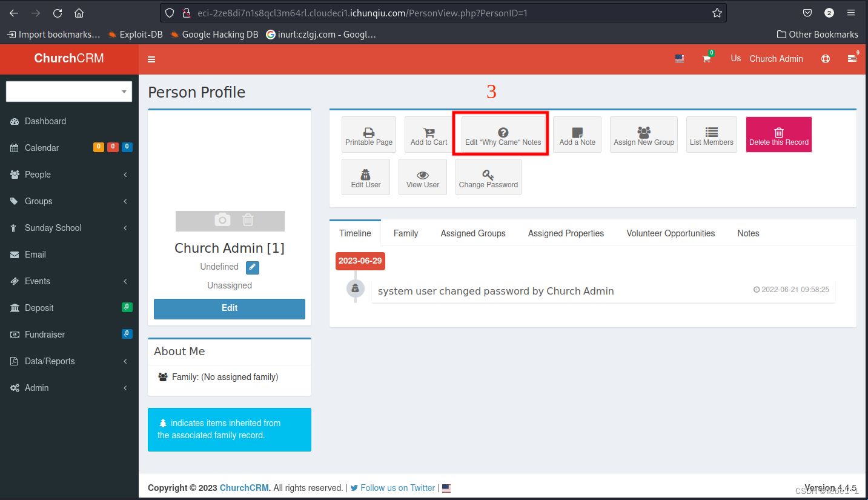868x500 pixels.
Task: Open the support lifebuoy icon
Action: (x=825, y=59)
